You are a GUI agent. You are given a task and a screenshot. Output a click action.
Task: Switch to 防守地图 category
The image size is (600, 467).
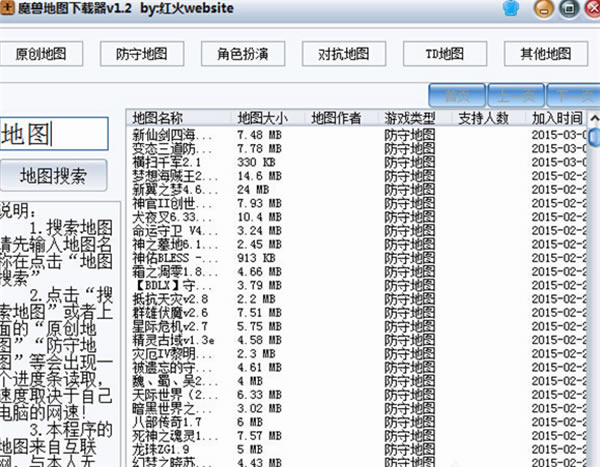click(142, 53)
